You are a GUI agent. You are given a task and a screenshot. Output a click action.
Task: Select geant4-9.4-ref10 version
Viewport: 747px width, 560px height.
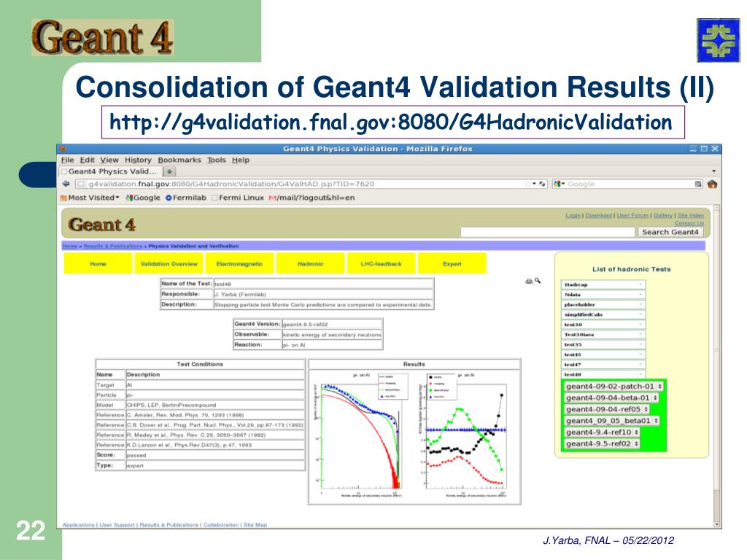(x=602, y=432)
